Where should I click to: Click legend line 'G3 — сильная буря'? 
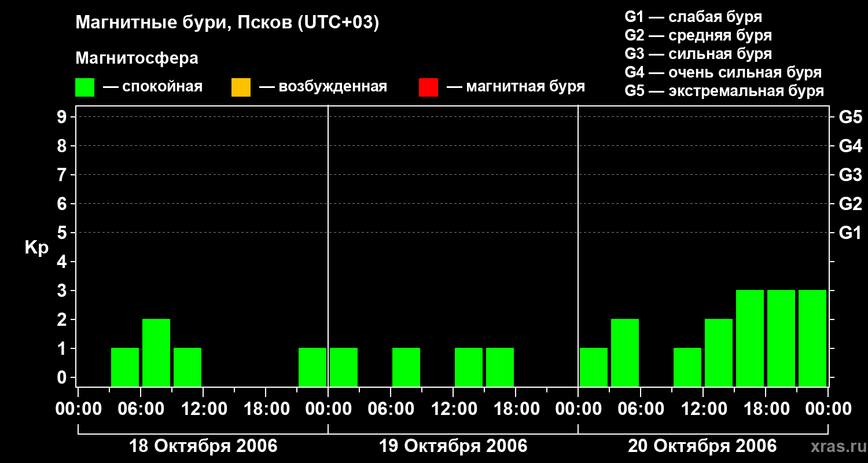point(698,54)
